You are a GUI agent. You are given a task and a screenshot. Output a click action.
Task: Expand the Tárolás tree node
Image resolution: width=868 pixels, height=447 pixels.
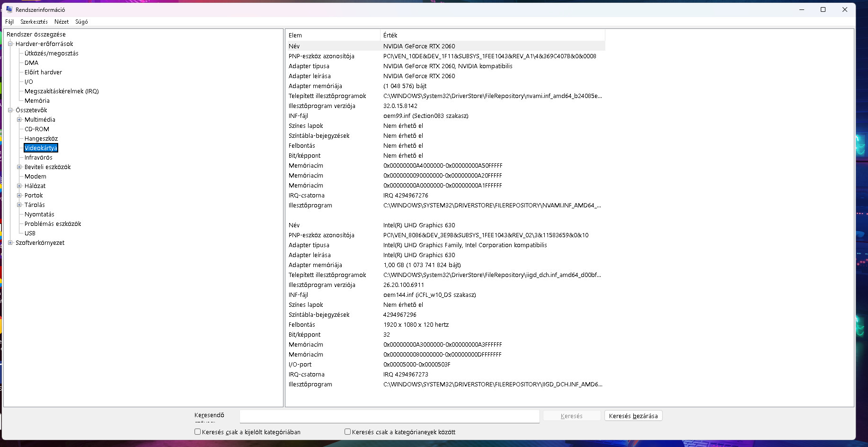19,205
